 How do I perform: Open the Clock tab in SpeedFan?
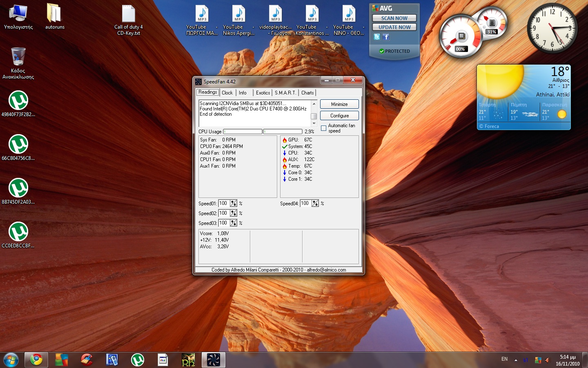pos(227,93)
